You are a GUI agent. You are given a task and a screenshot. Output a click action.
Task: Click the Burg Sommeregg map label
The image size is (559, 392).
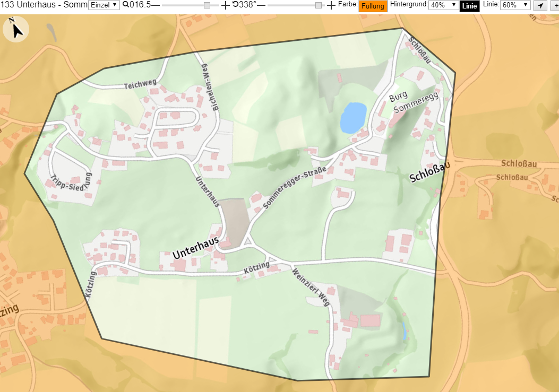[413, 101]
